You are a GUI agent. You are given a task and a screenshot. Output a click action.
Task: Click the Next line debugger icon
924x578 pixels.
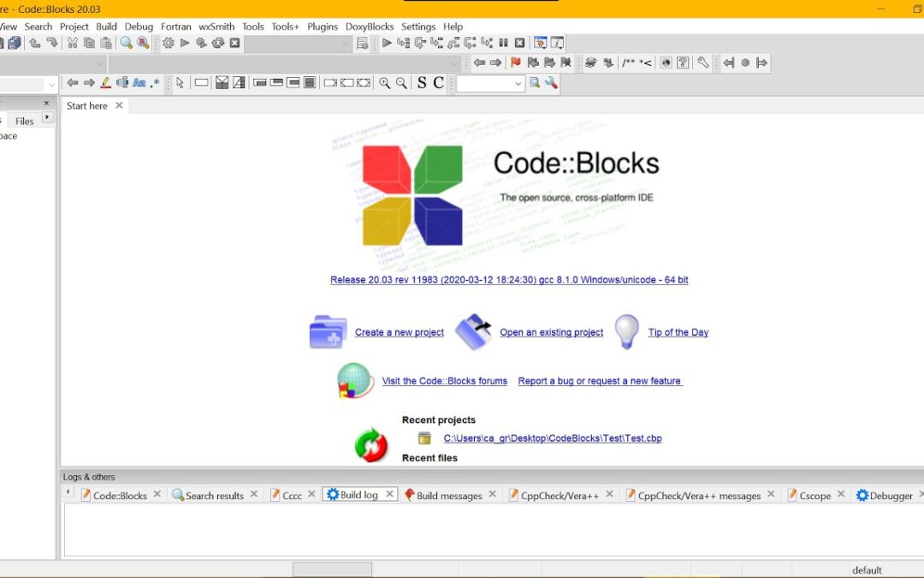click(420, 43)
